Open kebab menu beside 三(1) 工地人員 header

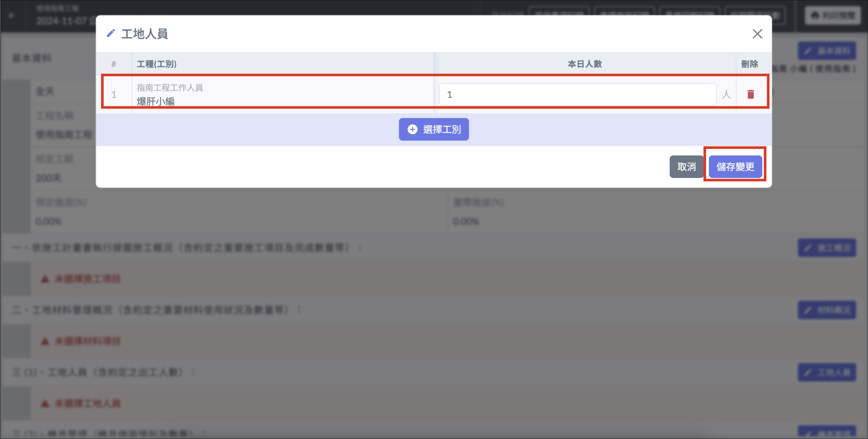click(193, 372)
